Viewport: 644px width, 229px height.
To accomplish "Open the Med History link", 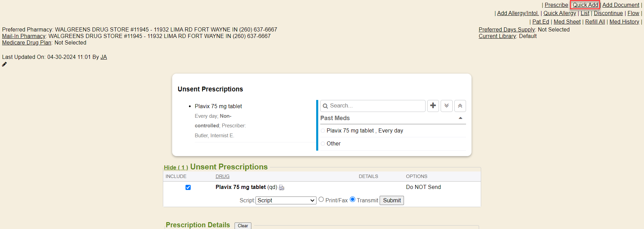I will tap(624, 22).
